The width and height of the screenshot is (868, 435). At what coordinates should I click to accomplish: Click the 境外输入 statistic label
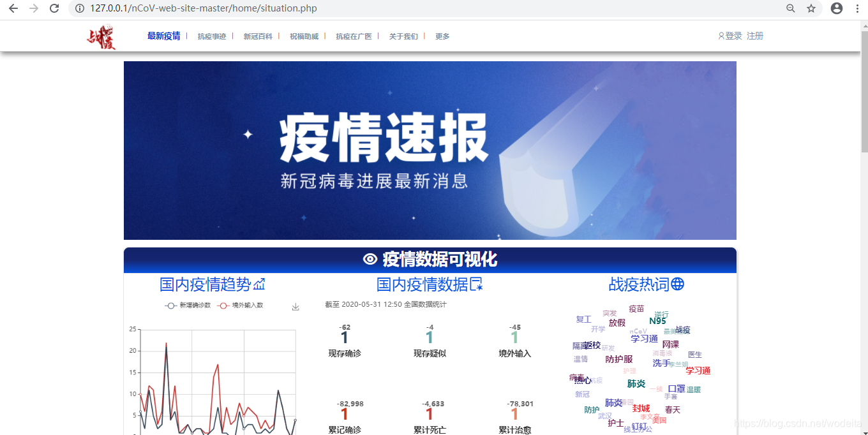[x=515, y=353]
